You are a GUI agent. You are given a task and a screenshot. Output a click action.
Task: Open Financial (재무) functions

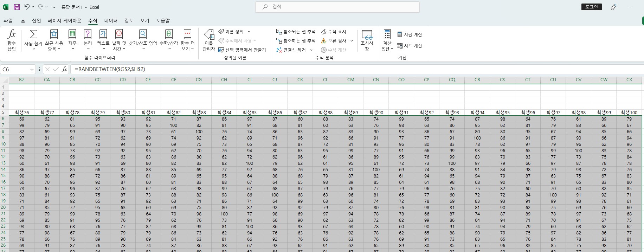[72, 40]
